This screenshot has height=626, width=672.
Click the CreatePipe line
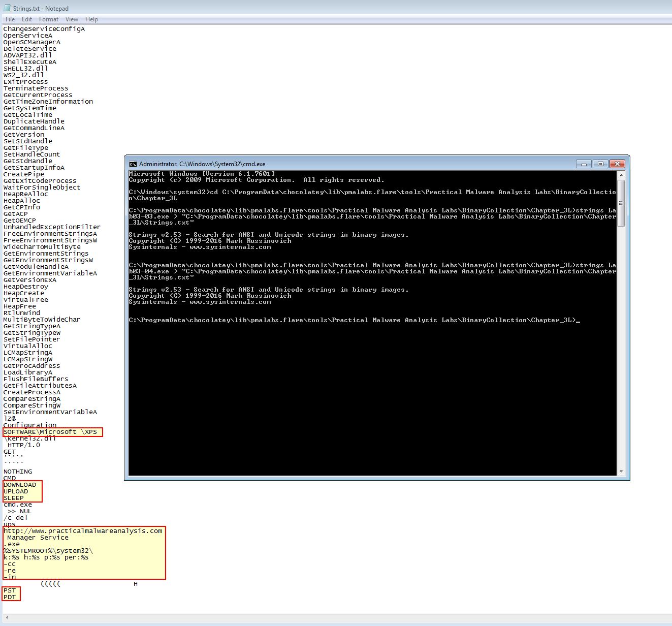coord(24,174)
